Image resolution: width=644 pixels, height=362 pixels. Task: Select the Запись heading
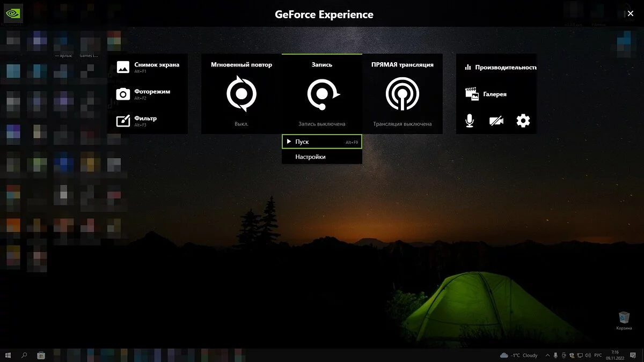pos(322,64)
